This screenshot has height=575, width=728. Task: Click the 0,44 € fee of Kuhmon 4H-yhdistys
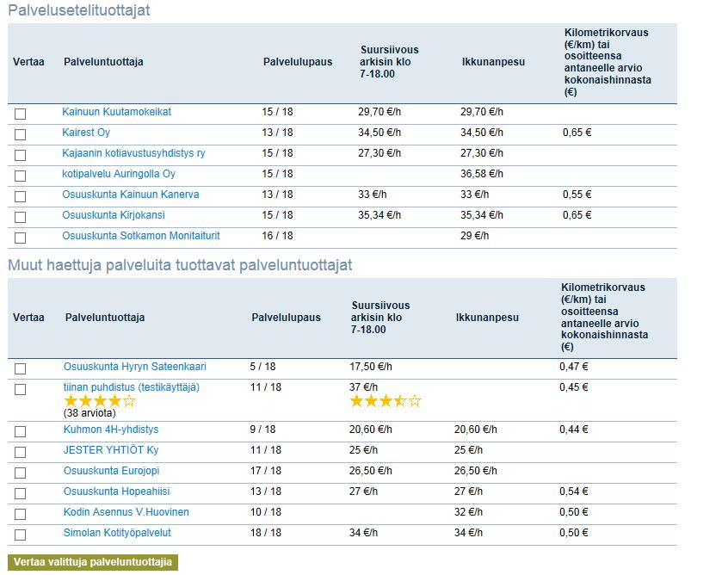(x=574, y=430)
